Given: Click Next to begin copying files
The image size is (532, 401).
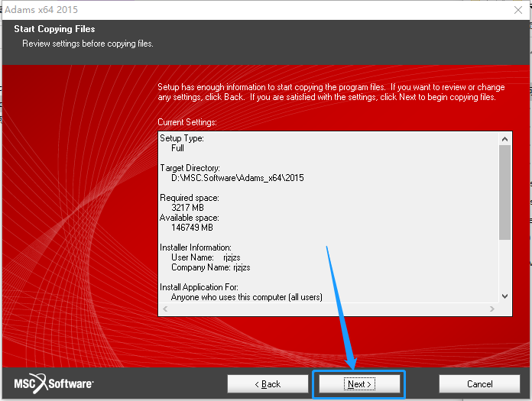Looking at the screenshot, I should tap(359, 383).
